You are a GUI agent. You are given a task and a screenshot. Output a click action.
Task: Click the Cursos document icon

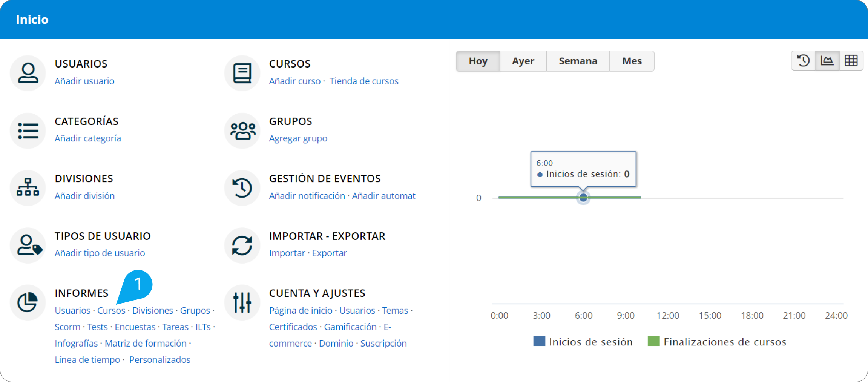tap(242, 73)
